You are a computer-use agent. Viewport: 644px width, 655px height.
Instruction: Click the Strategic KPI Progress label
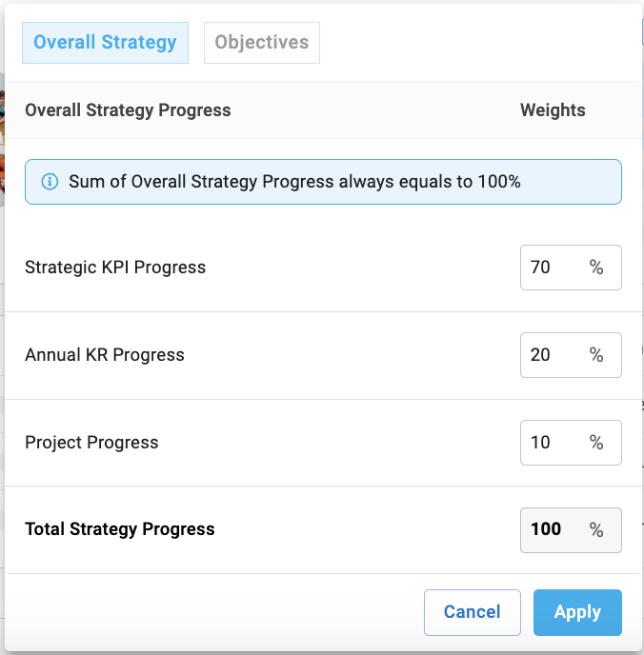[x=115, y=268]
